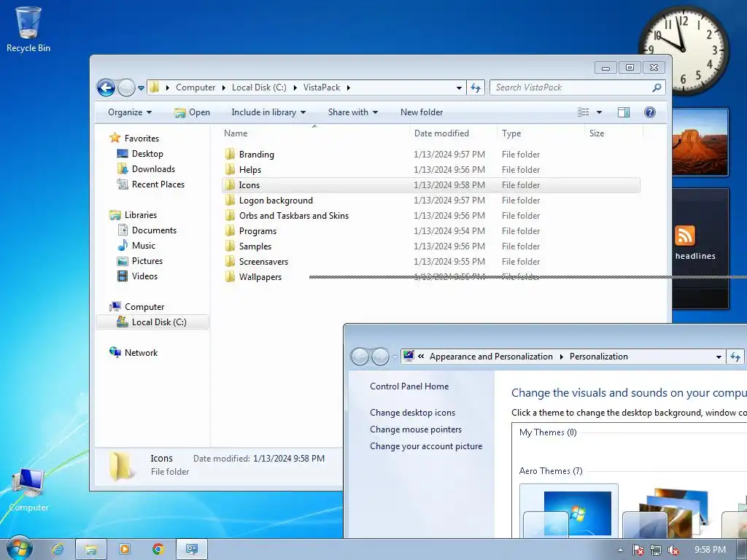Launch Internet Explorer from taskbar

pos(58,549)
